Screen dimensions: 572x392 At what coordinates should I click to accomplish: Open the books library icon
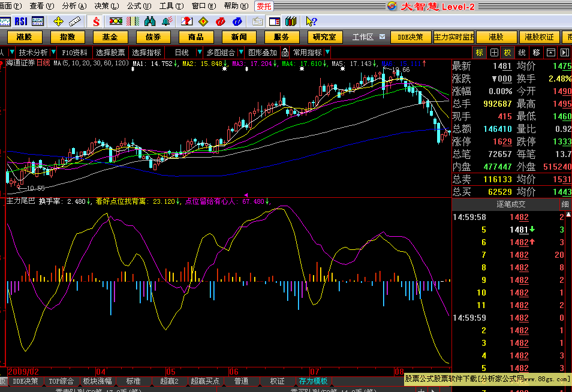click(291, 22)
